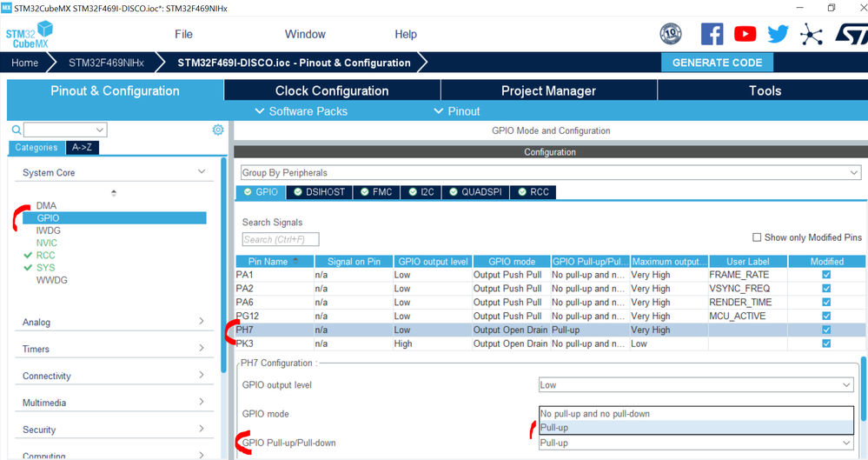Click the Search Signals input field
868x460 pixels.
(281, 239)
